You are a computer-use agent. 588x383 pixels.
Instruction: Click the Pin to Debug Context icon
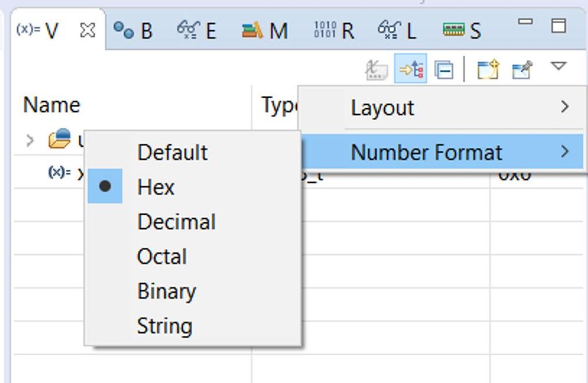pyautogui.click(x=522, y=70)
